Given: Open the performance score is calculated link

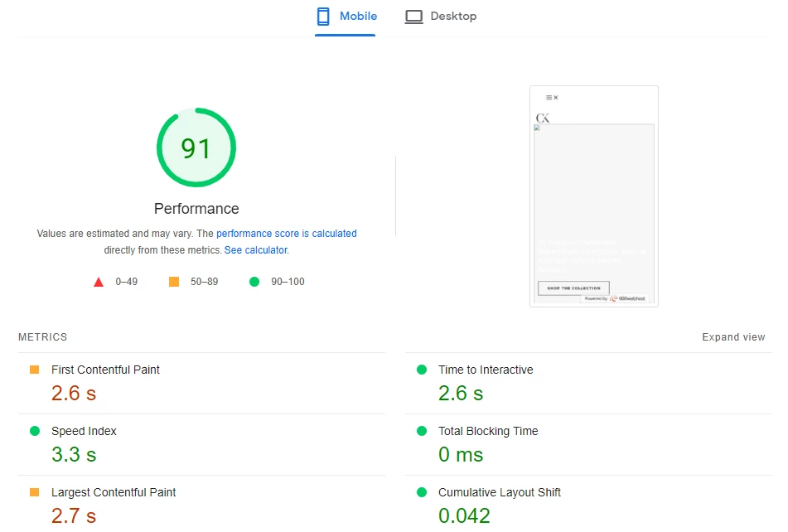Looking at the screenshot, I should 287,234.
